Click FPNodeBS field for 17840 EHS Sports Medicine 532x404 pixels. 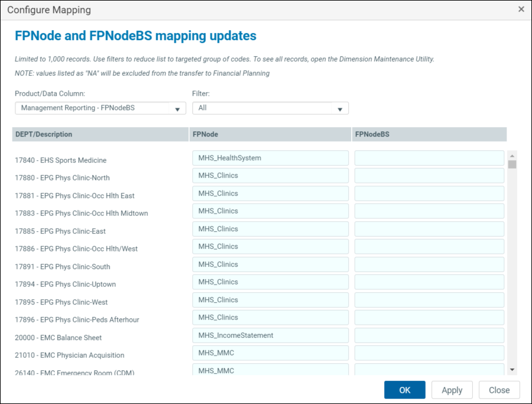tap(429, 158)
